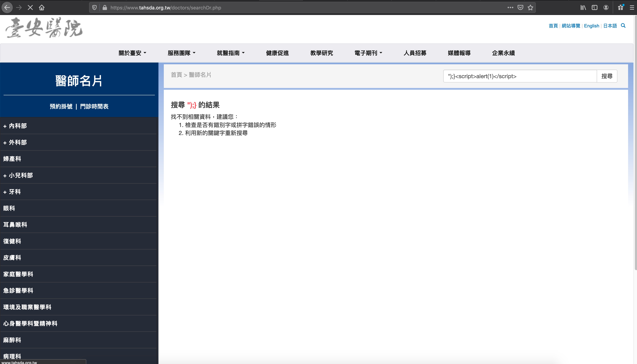Screen dimensions: 637x364
Task: Stop page loading with X icon
Action: tap(30, 7)
